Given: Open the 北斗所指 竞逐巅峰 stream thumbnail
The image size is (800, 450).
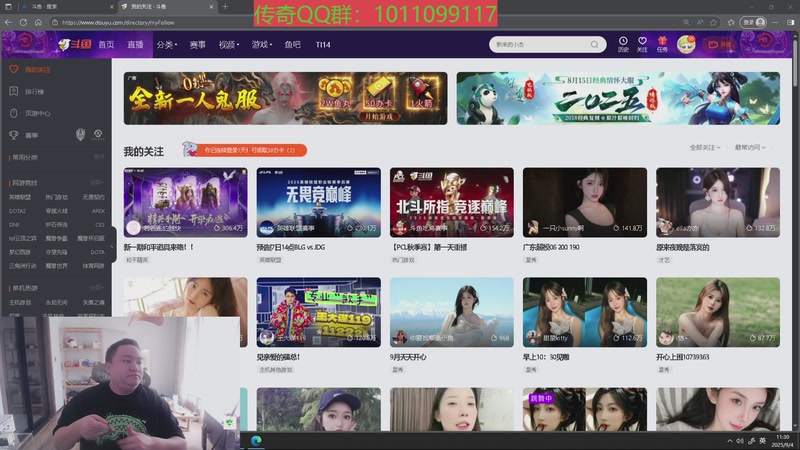Looking at the screenshot, I should pos(452,203).
